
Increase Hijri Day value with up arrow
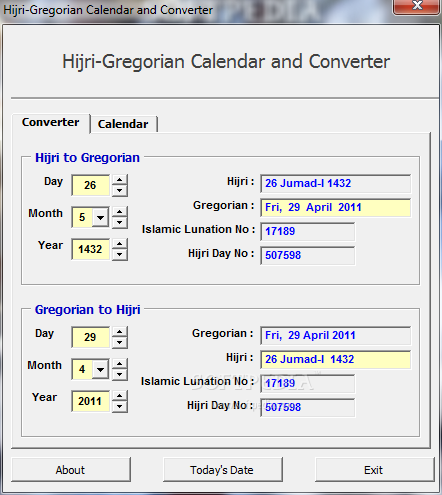(120, 180)
